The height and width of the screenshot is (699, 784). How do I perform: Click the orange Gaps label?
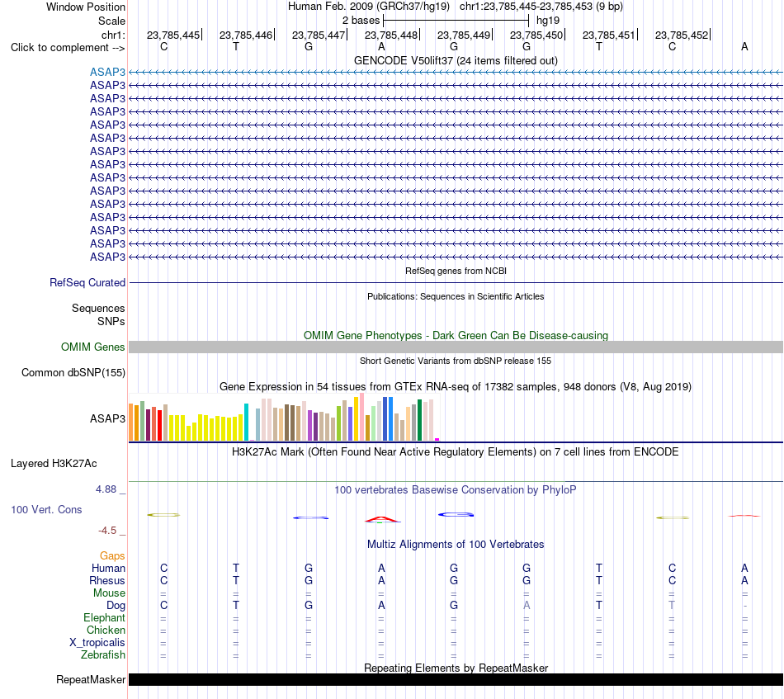pos(112,556)
